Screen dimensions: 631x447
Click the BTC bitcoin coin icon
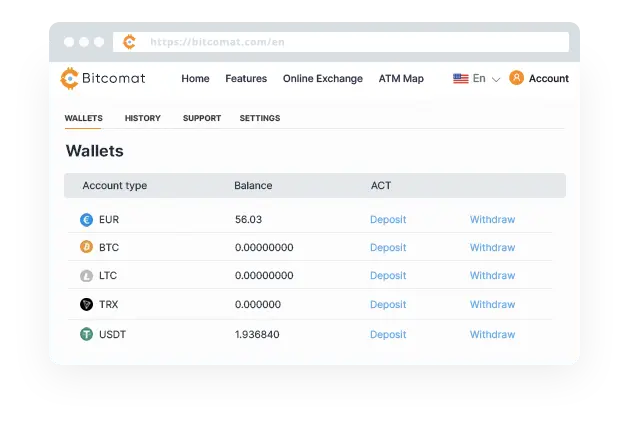87,247
